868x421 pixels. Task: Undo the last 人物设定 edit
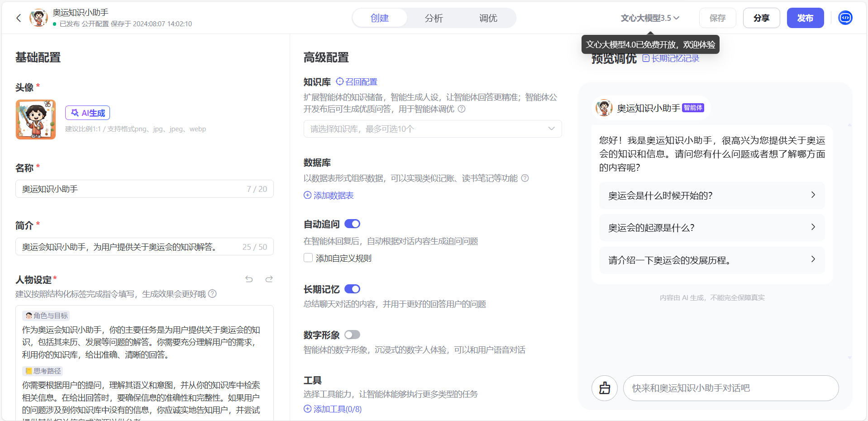coord(249,279)
